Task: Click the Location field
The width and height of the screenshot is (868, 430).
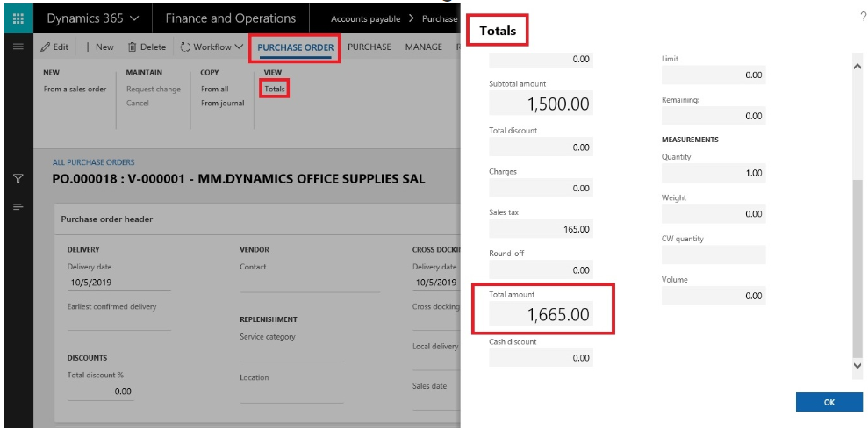Action: (291, 394)
